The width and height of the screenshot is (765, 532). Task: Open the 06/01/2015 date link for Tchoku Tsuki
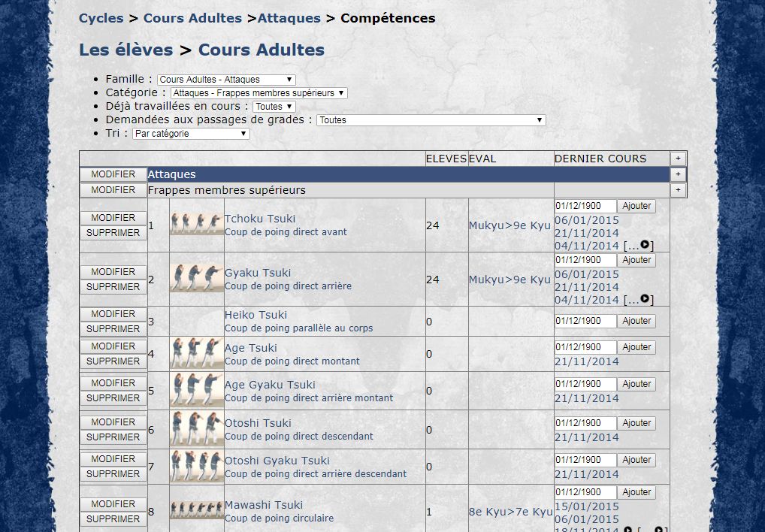point(586,220)
